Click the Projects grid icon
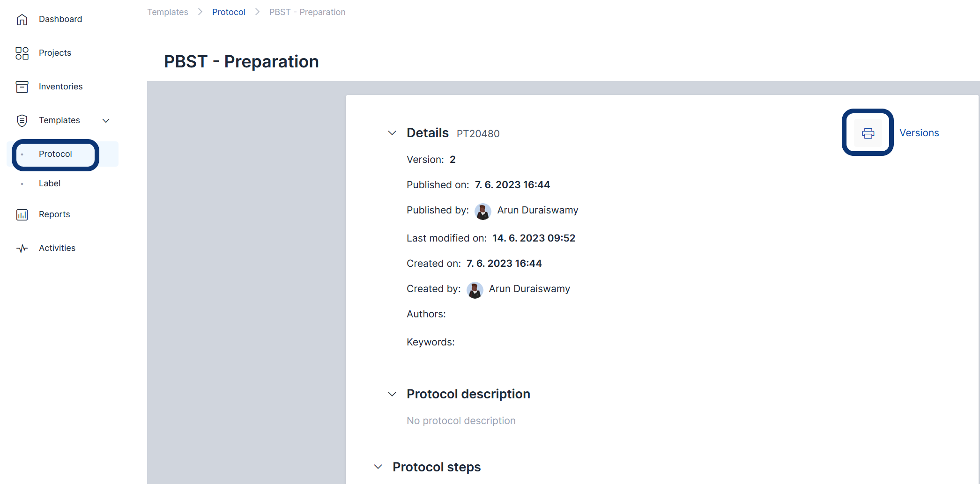The width and height of the screenshot is (980, 484). tap(22, 53)
